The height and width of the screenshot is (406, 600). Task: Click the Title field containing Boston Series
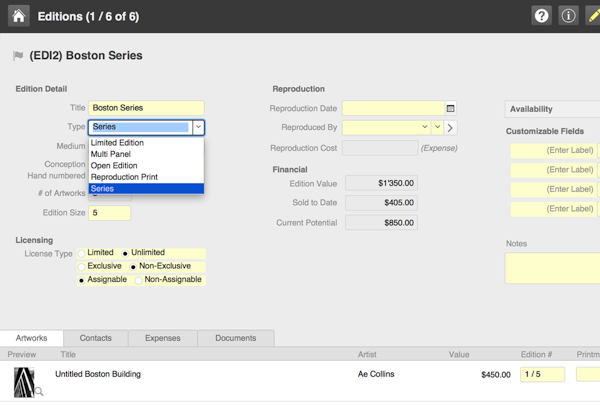(146, 108)
